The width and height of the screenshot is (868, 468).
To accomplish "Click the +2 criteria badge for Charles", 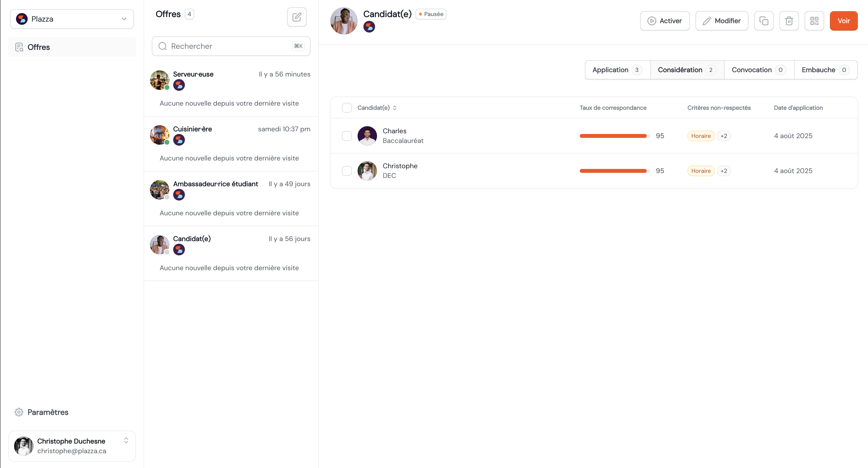I will [723, 136].
